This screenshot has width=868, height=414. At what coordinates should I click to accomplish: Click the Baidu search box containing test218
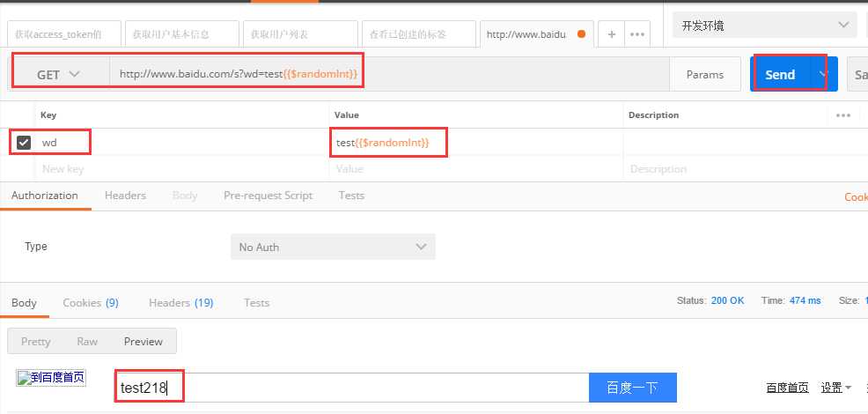351,388
